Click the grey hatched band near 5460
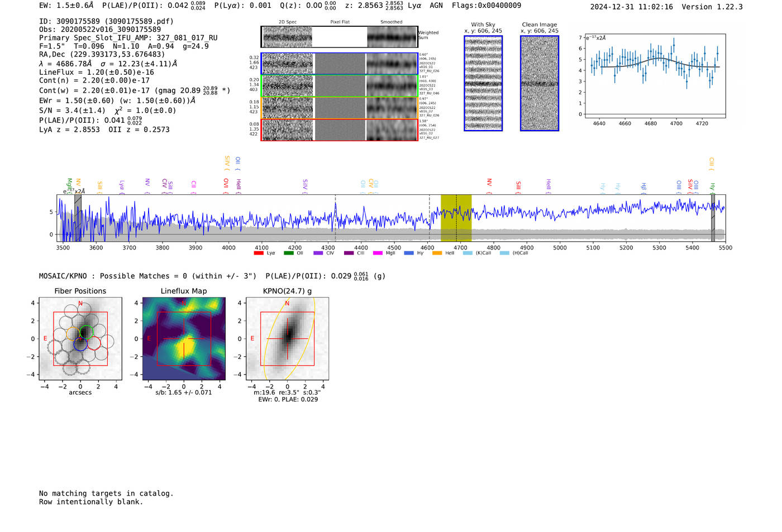Viewport: 782px width, 532px height. [713, 218]
